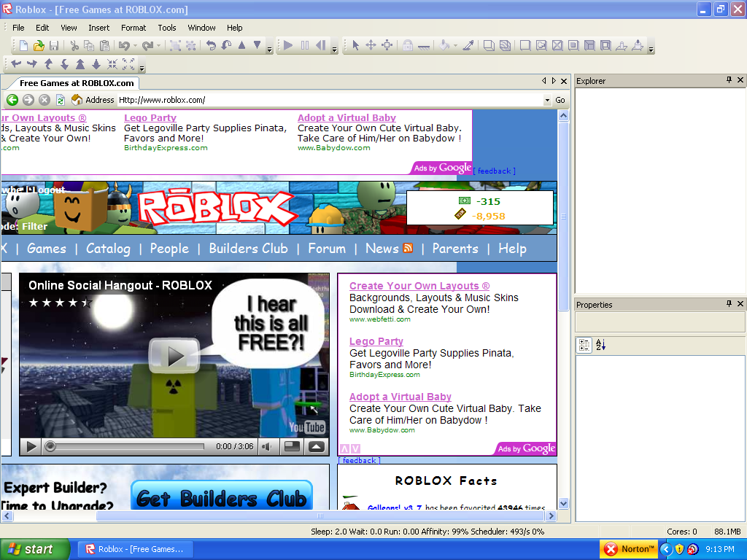Image resolution: width=747 pixels, height=560 pixels.
Task: Click the Builders Club navigation link
Action: point(248,249)
